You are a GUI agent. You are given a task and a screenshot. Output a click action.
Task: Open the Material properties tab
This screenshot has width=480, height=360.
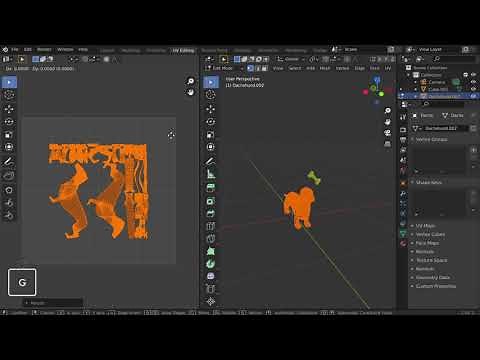point(403,243)
